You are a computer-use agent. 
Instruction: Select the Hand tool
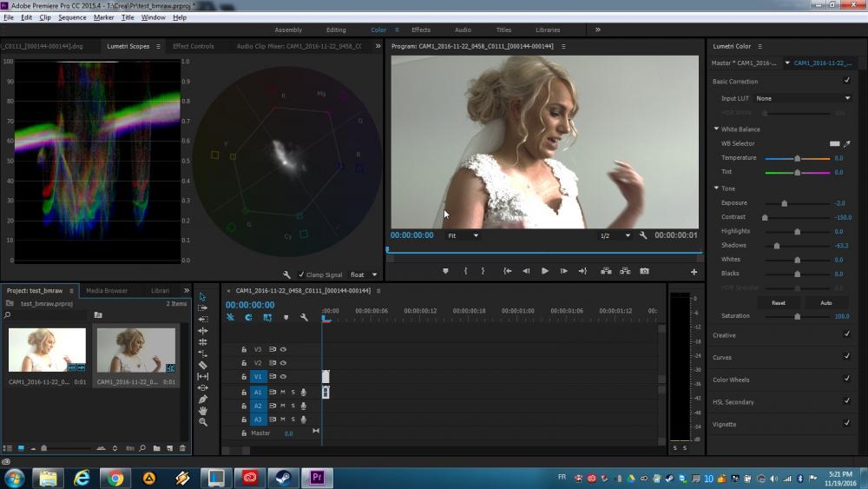pyautogui.click(x=202, y=410)
